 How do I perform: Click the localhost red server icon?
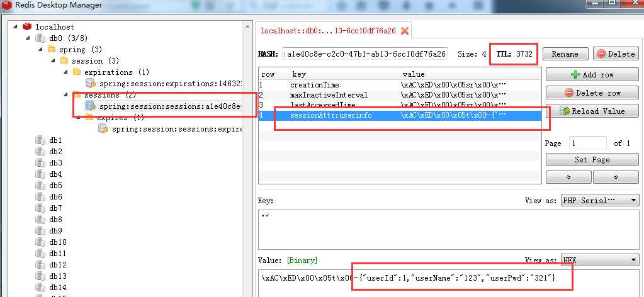coord(27,26)
